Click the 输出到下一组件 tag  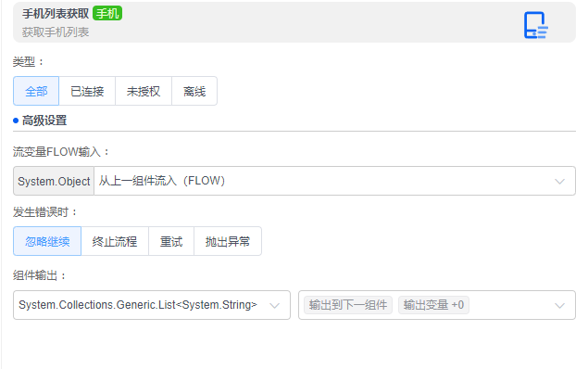(x=348, y=305)
